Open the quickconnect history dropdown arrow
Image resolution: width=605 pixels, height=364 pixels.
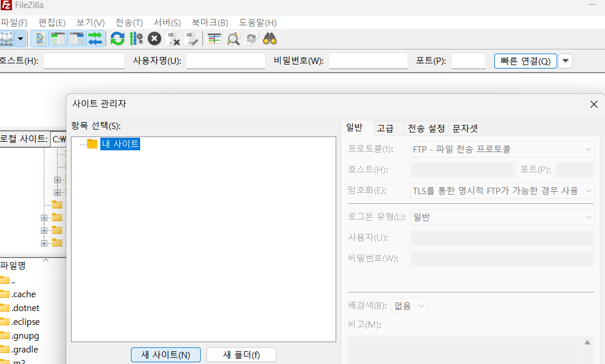coord(565,61)
